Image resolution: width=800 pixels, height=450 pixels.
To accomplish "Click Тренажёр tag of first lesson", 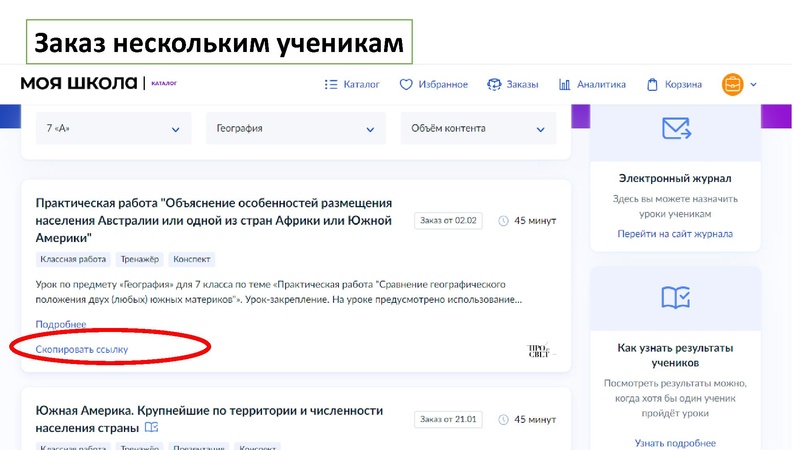I will [x=139, y=259].
